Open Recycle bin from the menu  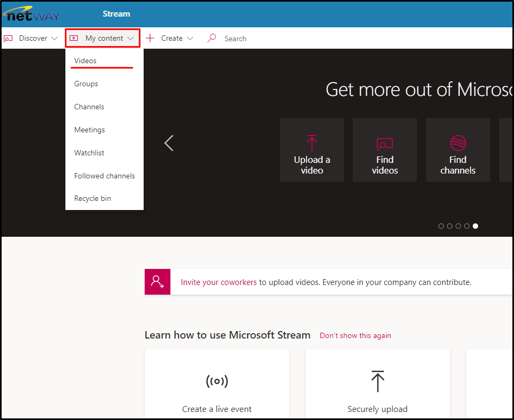coord(93,198)
